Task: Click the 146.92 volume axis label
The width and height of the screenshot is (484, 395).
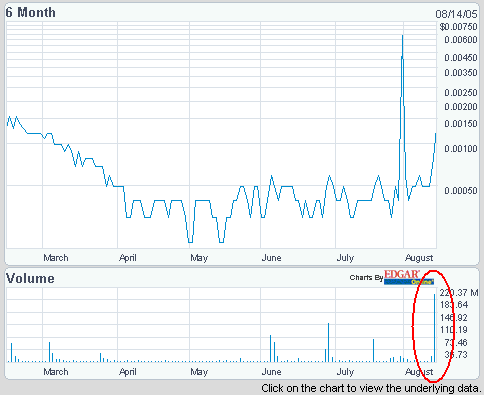Action: [454, 317]
